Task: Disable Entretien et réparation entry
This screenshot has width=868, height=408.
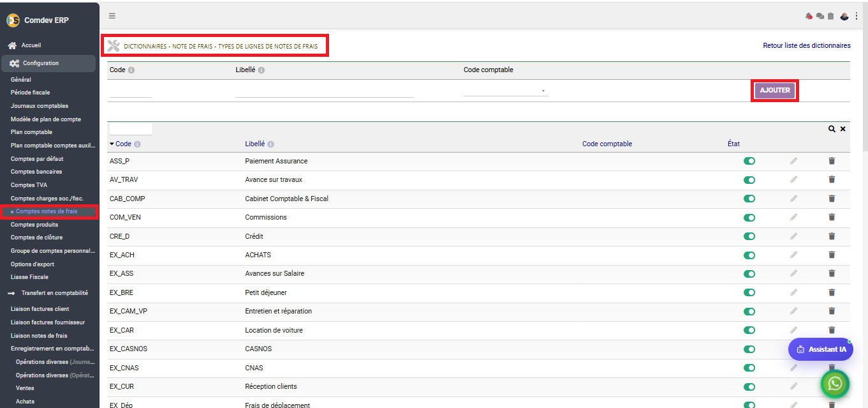Action: tap(749, 312)
